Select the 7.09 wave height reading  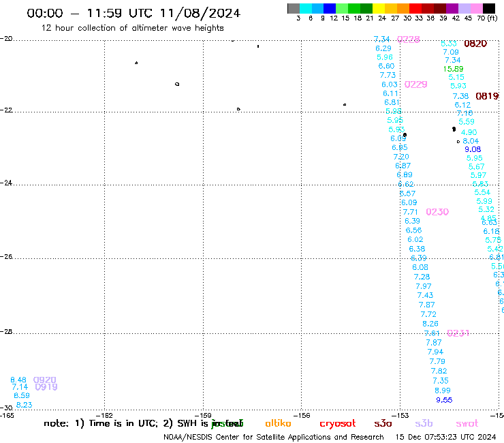(451, 52)
